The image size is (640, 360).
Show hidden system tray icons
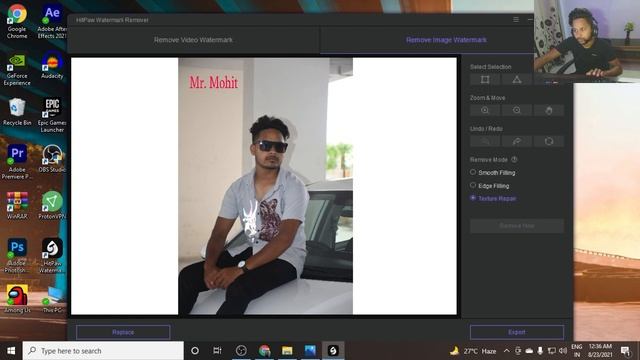point(507,351)
